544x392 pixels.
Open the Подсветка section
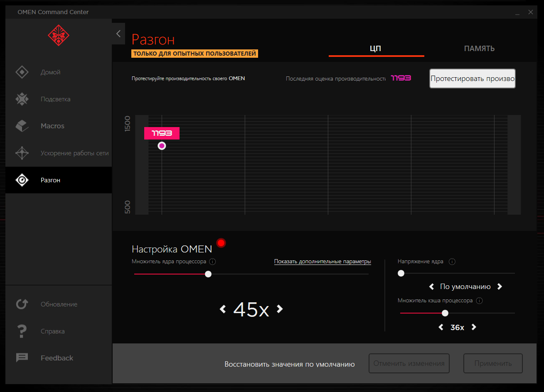click(59, 99)
